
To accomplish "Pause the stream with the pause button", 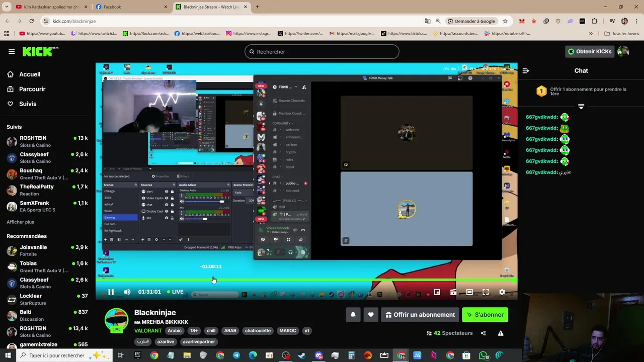I will click(111, 292).
